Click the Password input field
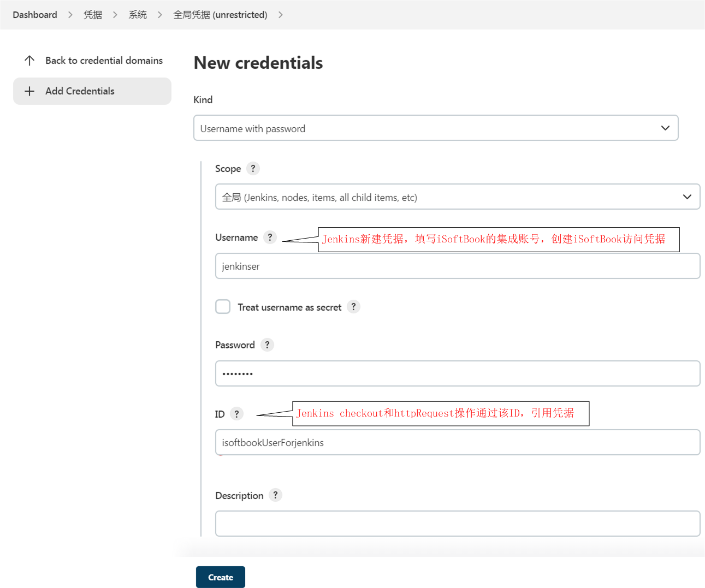 458,373
